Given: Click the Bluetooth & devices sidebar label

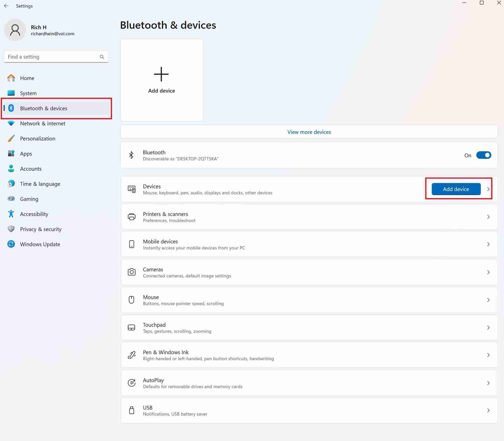Looking at the screenshot, I should (x=44, y=108).
